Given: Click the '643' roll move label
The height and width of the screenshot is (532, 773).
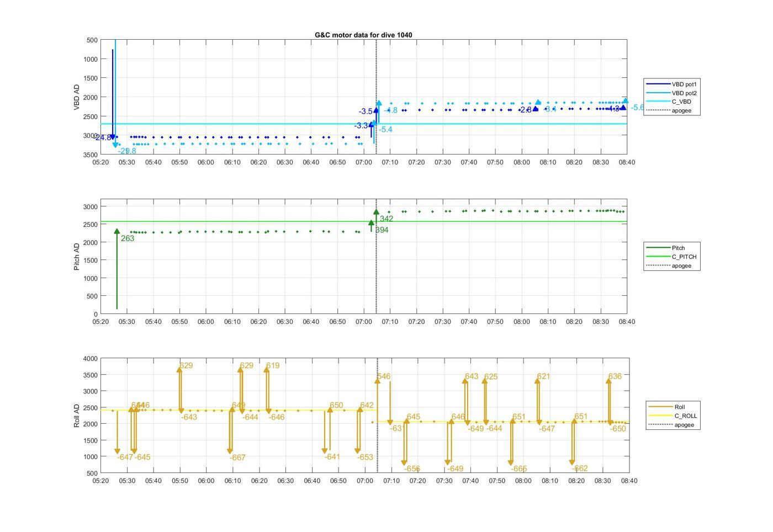Looking at the screenshot, I should pyautogui.click(x=472, y=376).
